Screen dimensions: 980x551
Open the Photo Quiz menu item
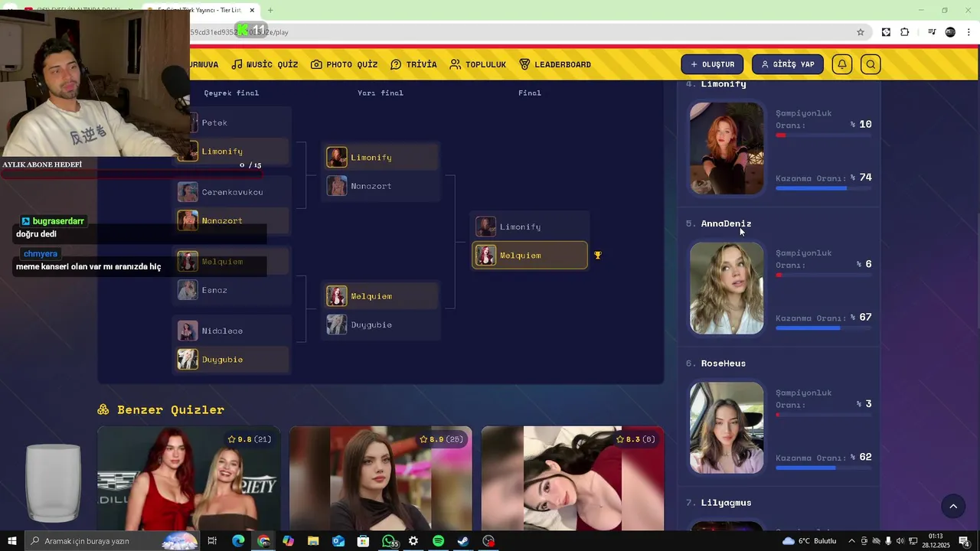(x=345, y=64)
